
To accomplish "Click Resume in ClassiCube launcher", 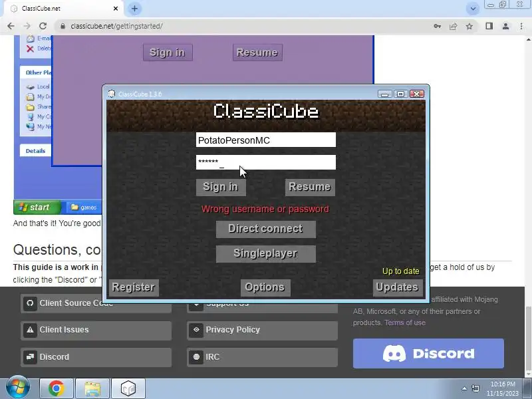I will [x=310, y=188].
